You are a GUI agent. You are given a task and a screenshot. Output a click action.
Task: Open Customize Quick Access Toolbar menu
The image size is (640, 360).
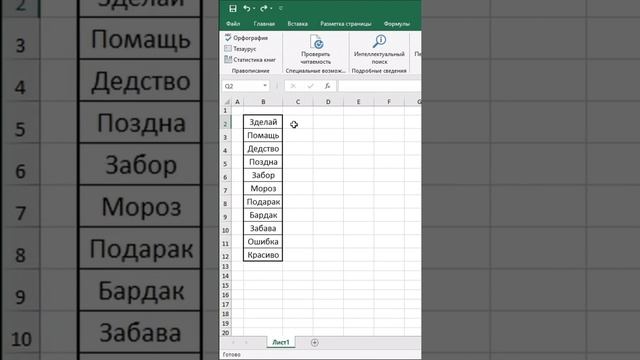tap(281, 9)
